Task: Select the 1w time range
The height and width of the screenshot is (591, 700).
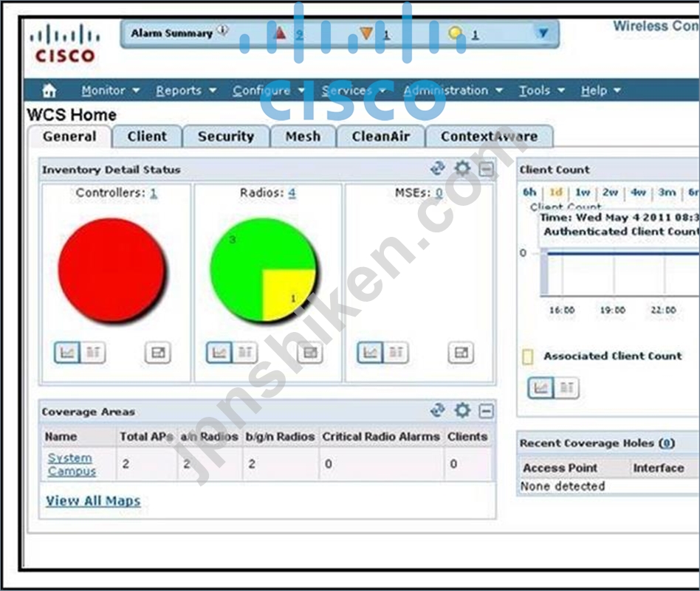Action: coord(583,193)
